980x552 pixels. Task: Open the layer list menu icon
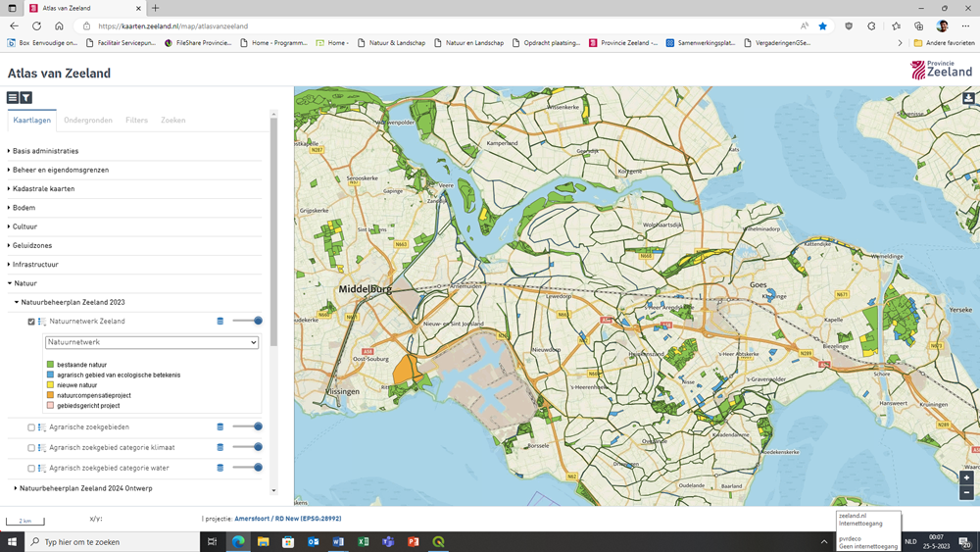click(13, 97)
